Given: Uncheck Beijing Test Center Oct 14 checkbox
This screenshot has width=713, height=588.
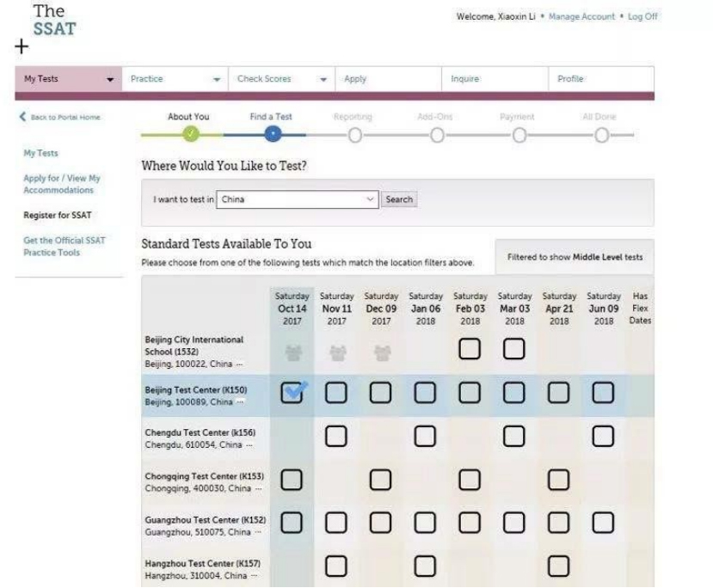Looking at the screenshot, I should pos(292,393).
